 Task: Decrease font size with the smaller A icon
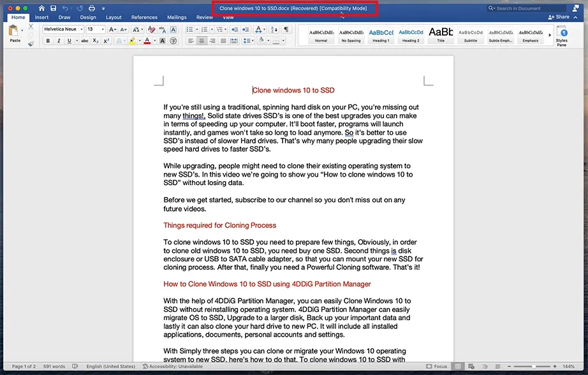coord(123,29)
